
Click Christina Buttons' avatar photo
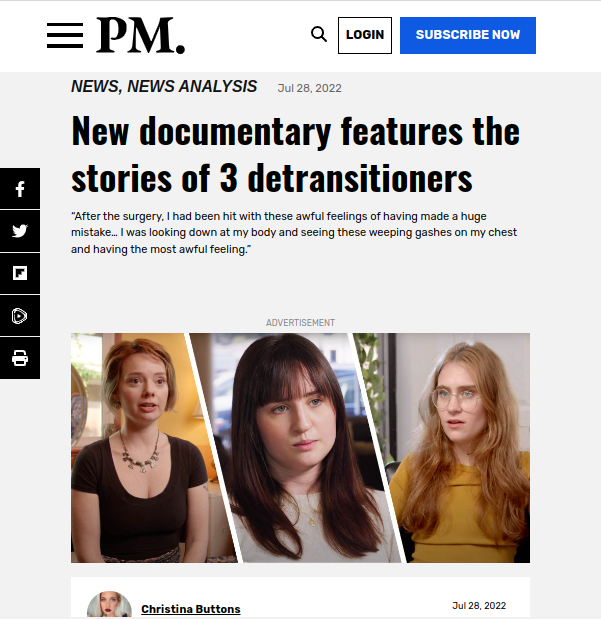pyautogui.click(x=109, y=605)
